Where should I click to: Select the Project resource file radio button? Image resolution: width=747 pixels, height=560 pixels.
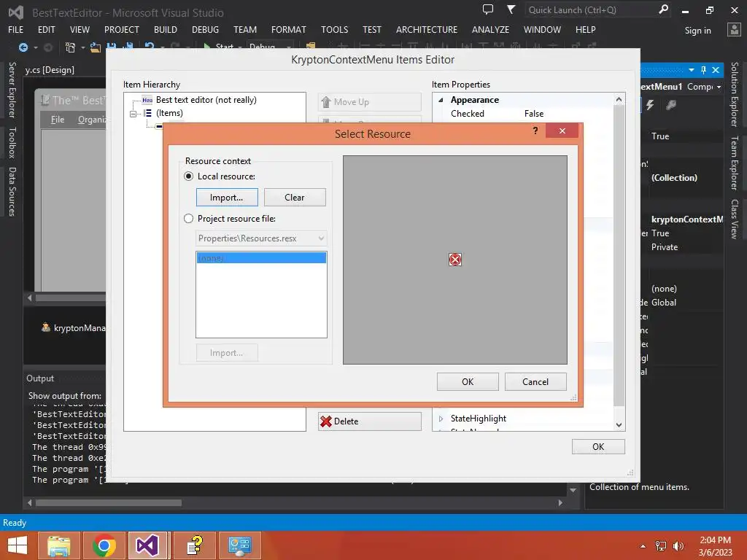pos(189,219)
